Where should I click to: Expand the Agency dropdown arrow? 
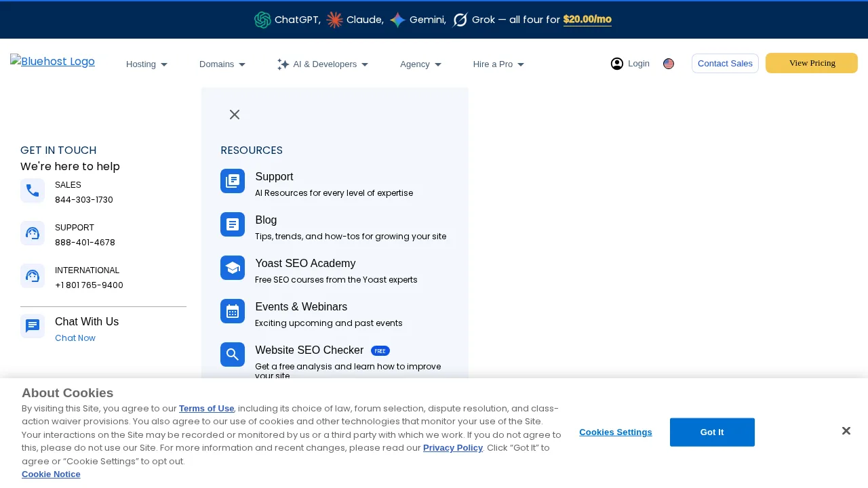[438, 64]
